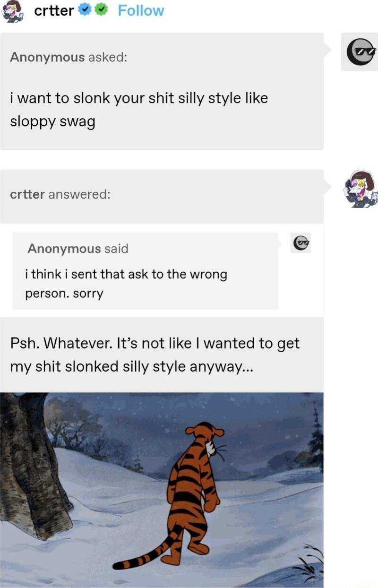This screenshot has height=588, width=378.
Task: Open the Anonymous asker's sunglasses icon in the nested ask
Action: 301,243
